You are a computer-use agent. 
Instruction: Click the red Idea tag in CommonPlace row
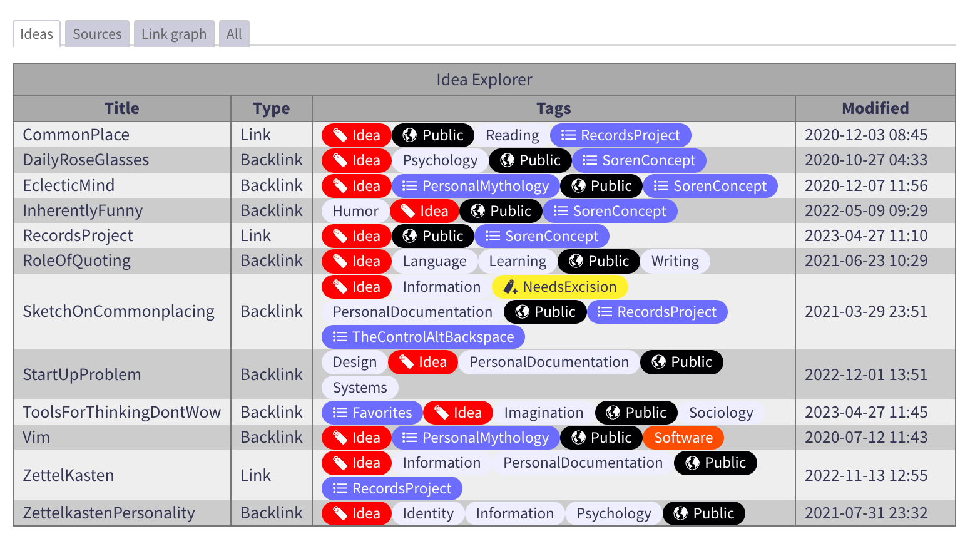point(356,135)
